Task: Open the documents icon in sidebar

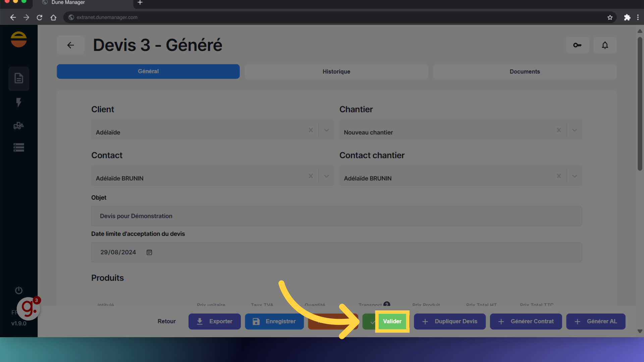Action: point(19,78)
